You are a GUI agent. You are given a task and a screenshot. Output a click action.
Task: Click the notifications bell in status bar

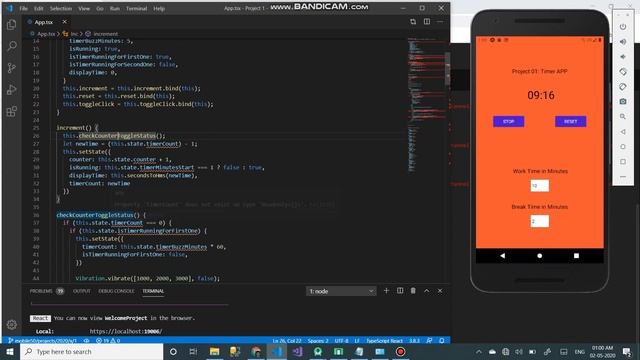[x=442, y=340]
